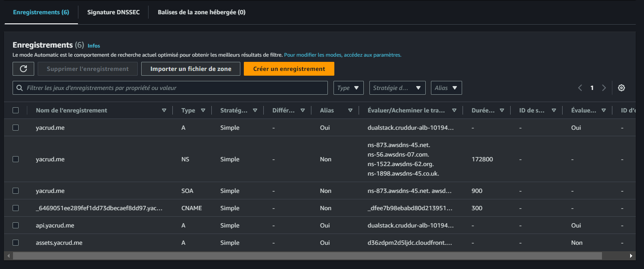Click the Enregistrements (6) panel heading
The width and height of the screenshot is (644, 269).
(48, 45)
